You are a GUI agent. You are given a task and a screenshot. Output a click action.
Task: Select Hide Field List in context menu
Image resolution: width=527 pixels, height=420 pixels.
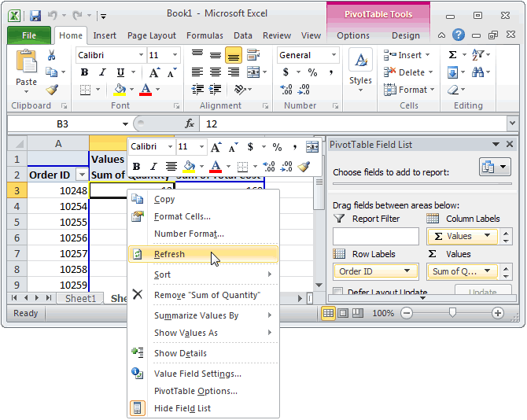204,408
